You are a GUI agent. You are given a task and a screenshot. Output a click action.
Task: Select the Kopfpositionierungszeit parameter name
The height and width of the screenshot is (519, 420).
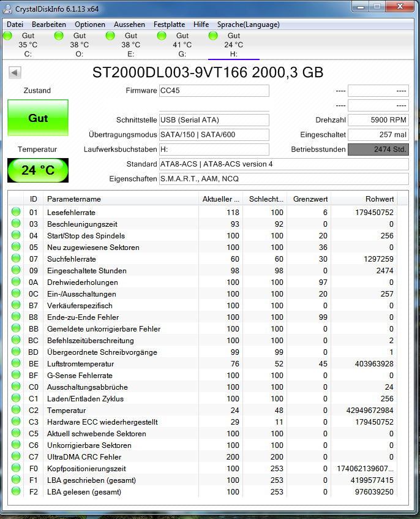86,469
